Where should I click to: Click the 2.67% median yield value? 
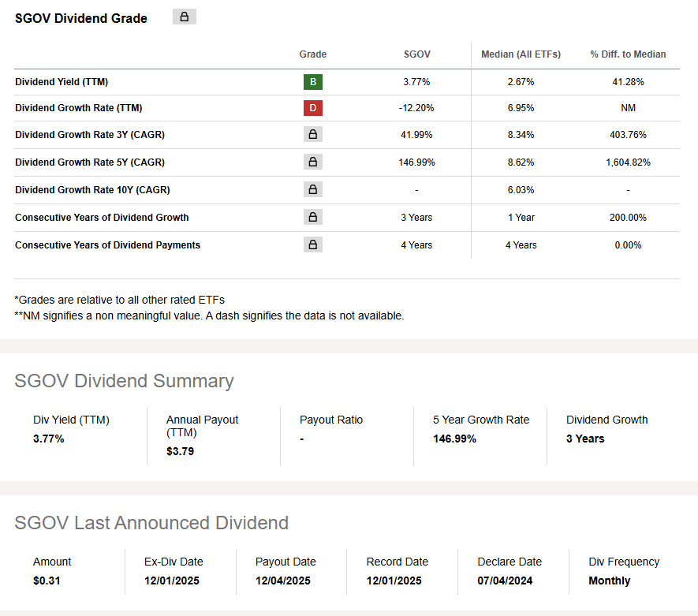coord(521,82)
